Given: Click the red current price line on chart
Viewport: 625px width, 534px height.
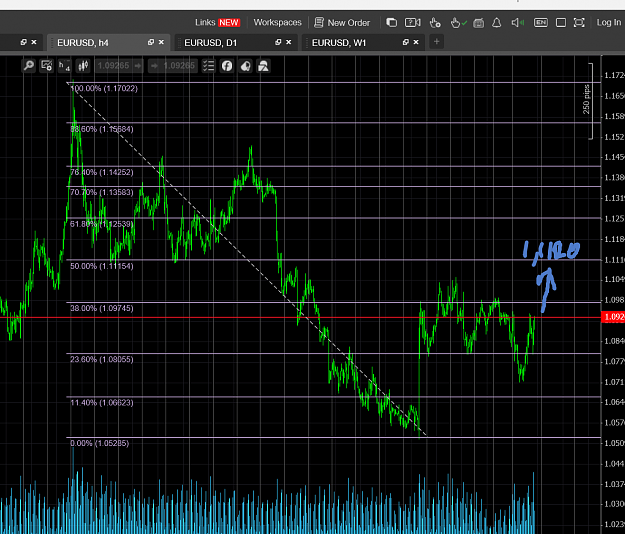Looking at the screenshot, I should (x=299, y=318).
